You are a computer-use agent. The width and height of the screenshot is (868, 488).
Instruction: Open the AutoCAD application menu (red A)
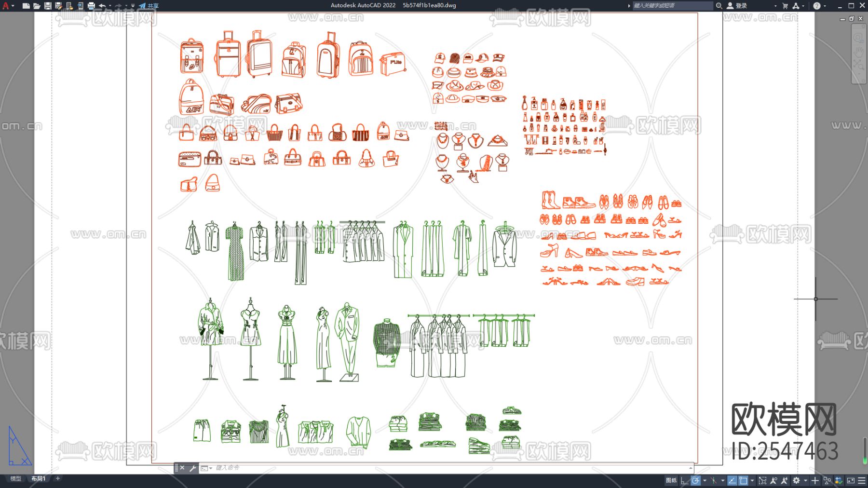(x=5, y=6)
